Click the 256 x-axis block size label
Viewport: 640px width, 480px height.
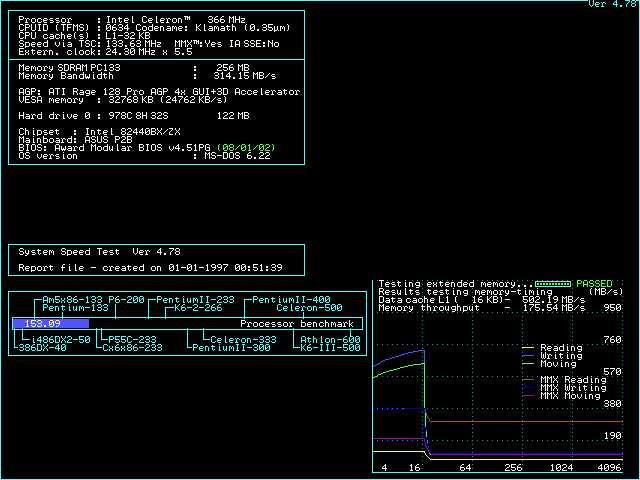click(x=513, y=468)
